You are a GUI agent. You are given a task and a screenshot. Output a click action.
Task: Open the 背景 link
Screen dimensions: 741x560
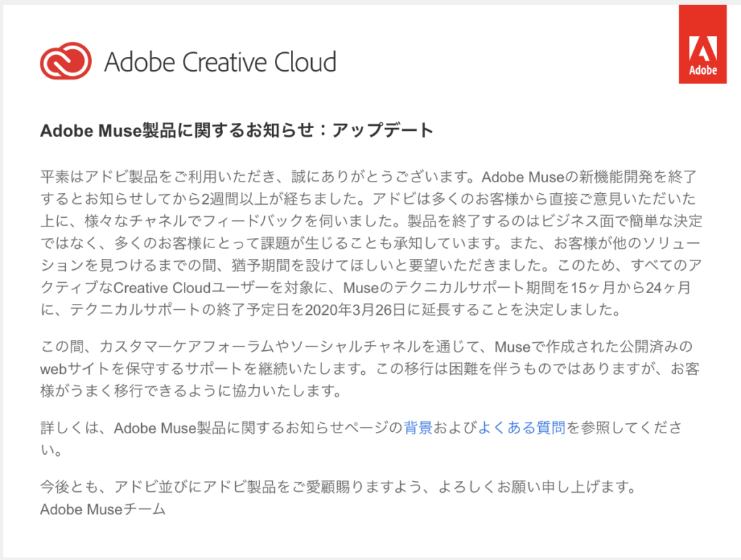(x=418, y=428)
